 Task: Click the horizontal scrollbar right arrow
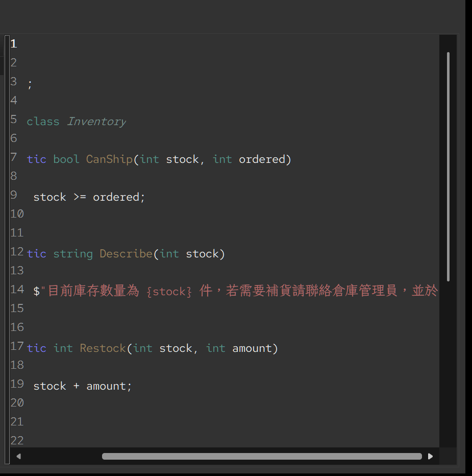click(430, 456)
